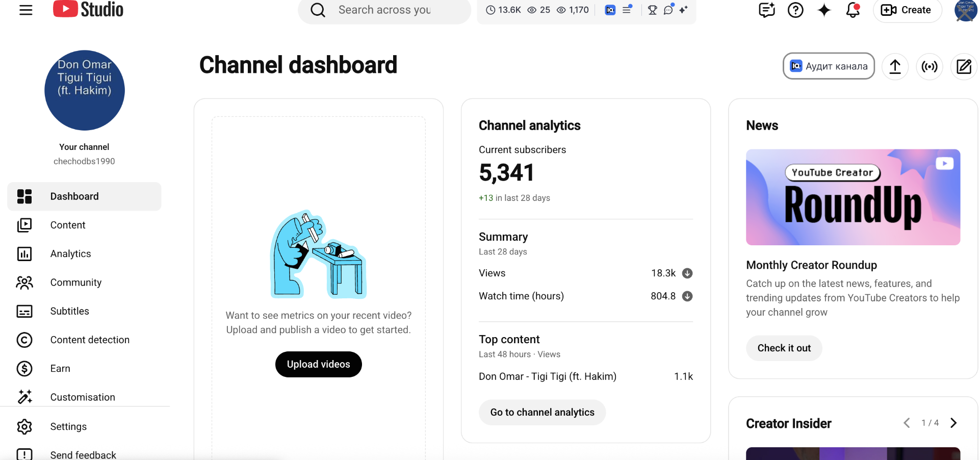Image resolution: width=980 pixels, height=460 pixels.
Task: Click the 25 views eye stat
Action: 538,10
